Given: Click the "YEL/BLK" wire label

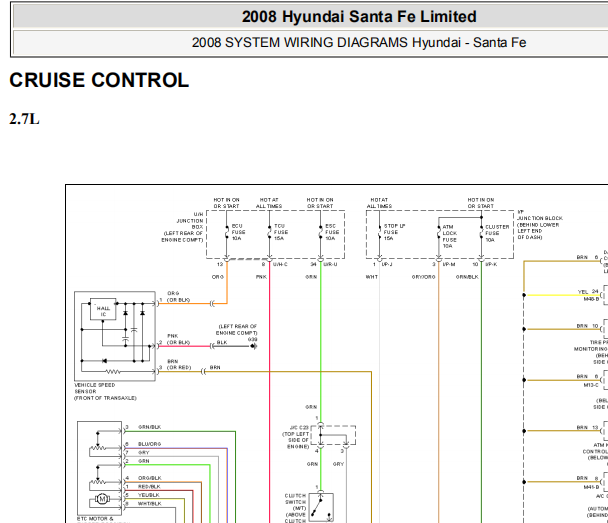Looking at the screenshot, I should coord(149,495).
